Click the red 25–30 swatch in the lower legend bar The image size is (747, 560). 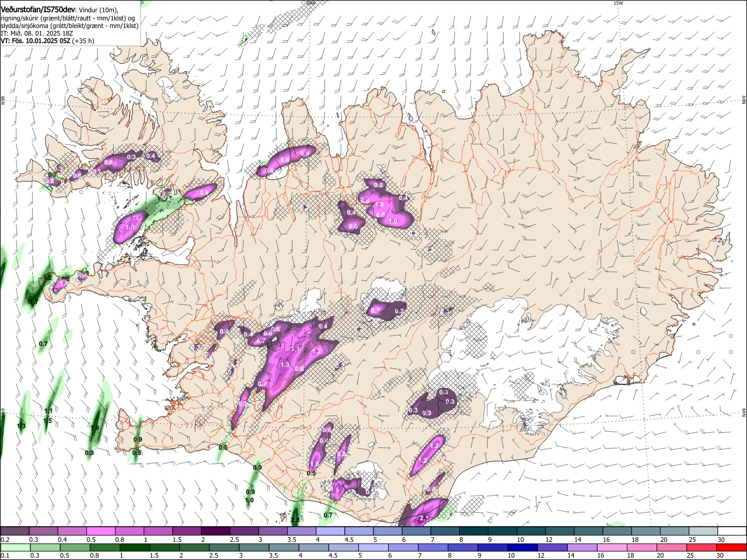coord(702,547)
